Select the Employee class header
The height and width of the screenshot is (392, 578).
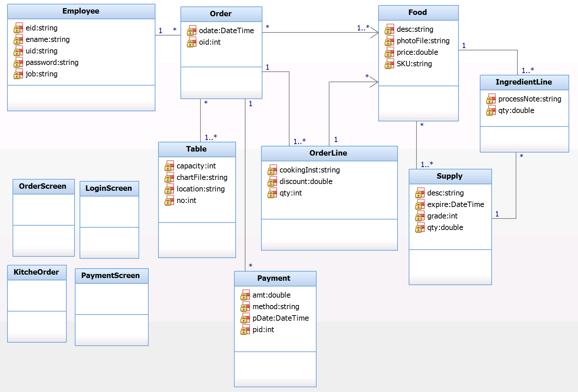coord(81,11)
